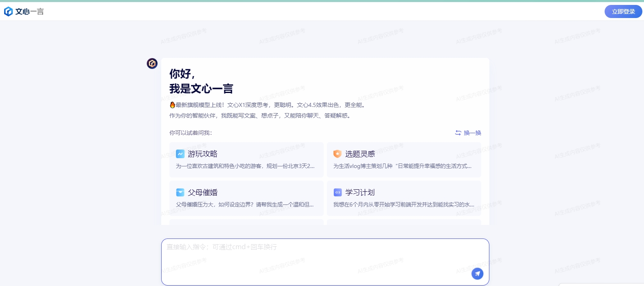The width and height of the screenshot is (644, 286).
Task: Click the 换一换 refresh suggestions button
Action: (468, 133)
